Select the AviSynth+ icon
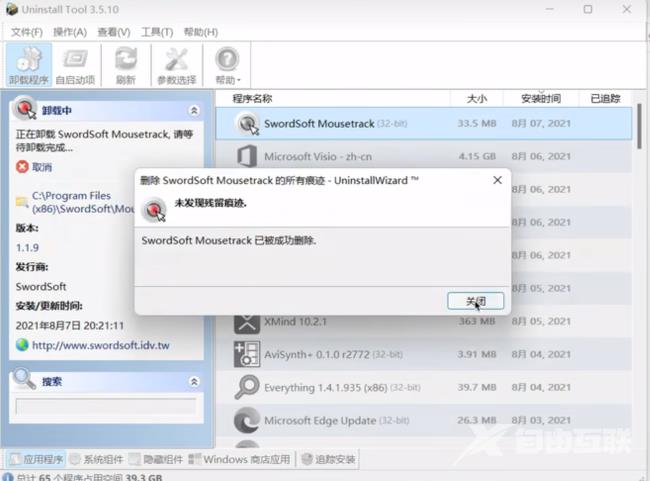Screen dimensions: 650x481 coord(247,354)
